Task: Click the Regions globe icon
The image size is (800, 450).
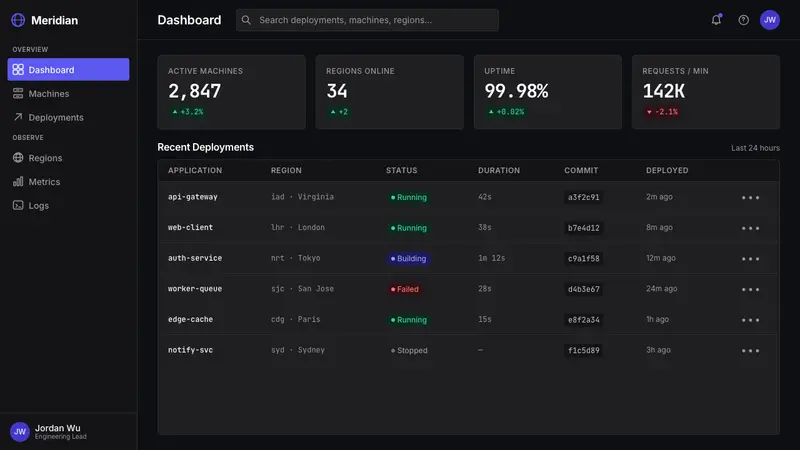Action: click(x=18, y=158)
